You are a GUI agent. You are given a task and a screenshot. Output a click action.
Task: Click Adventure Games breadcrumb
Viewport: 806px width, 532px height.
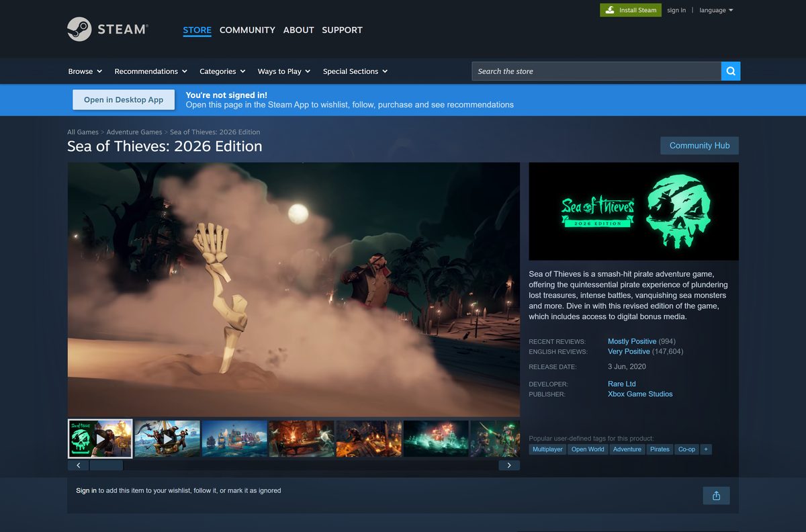[134, 132]
